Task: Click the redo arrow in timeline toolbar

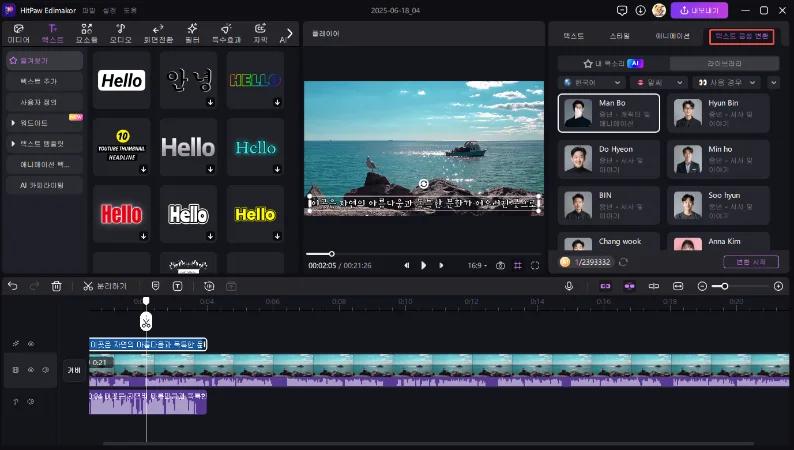Action: coord(34,286)
